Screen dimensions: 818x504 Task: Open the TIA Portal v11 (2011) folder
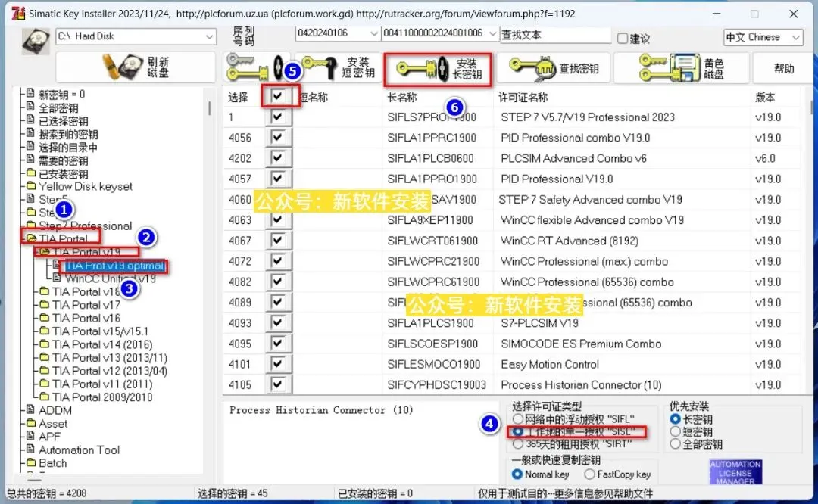pyautogui.click(x=102, y=384)
